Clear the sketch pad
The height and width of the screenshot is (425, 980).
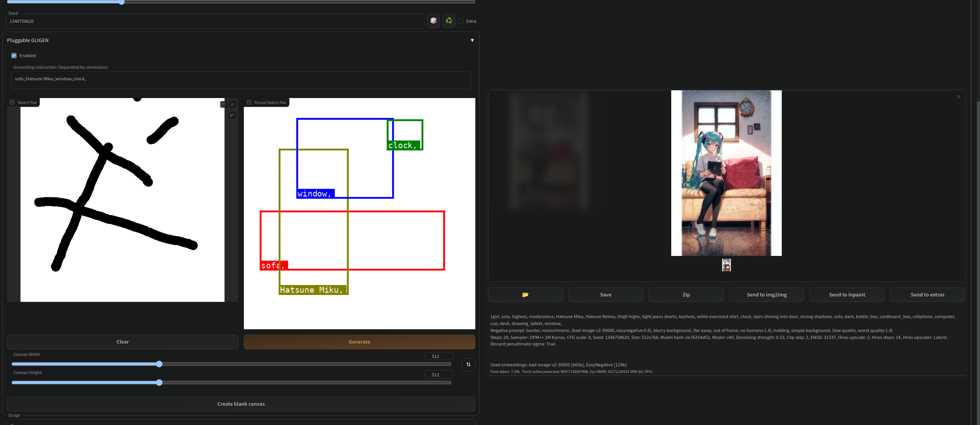122,342
